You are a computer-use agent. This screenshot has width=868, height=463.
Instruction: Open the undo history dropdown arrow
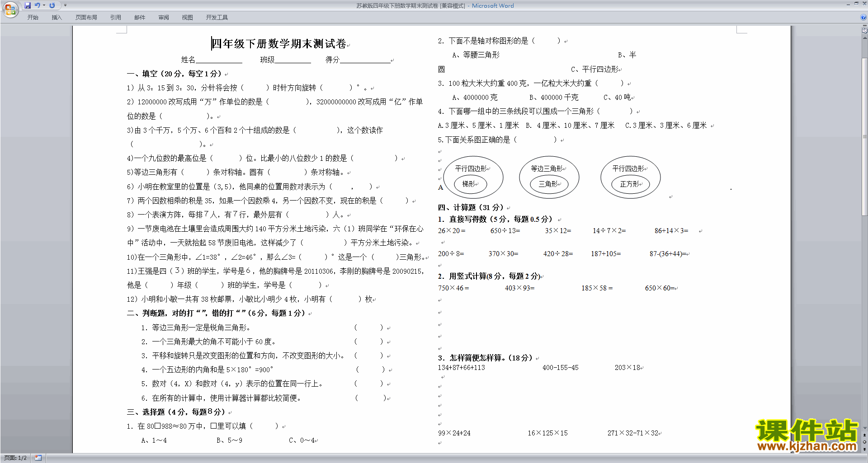pyautogui.click(x=44, y=5)
